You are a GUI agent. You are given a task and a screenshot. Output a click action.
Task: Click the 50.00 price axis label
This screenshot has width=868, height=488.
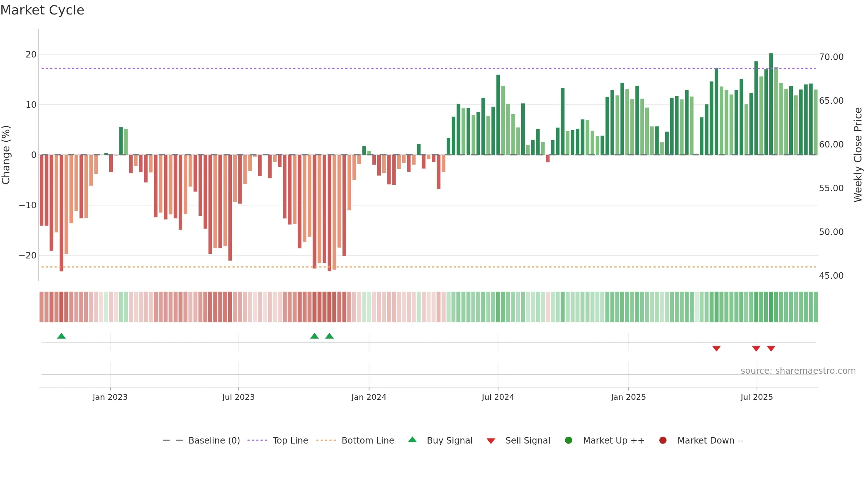point(831,232)
